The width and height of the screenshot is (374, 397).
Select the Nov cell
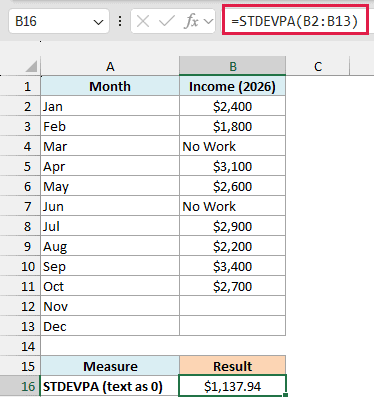click(110, 306)
